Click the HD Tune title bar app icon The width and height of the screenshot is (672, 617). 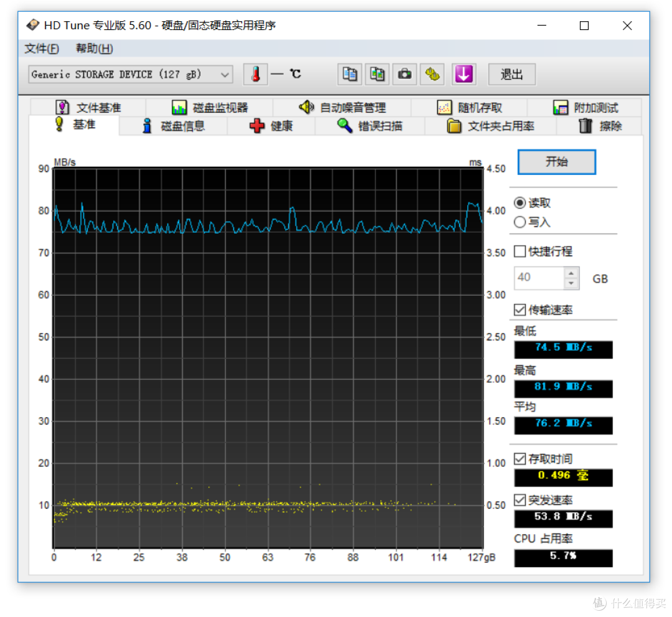tap(32, 26)
